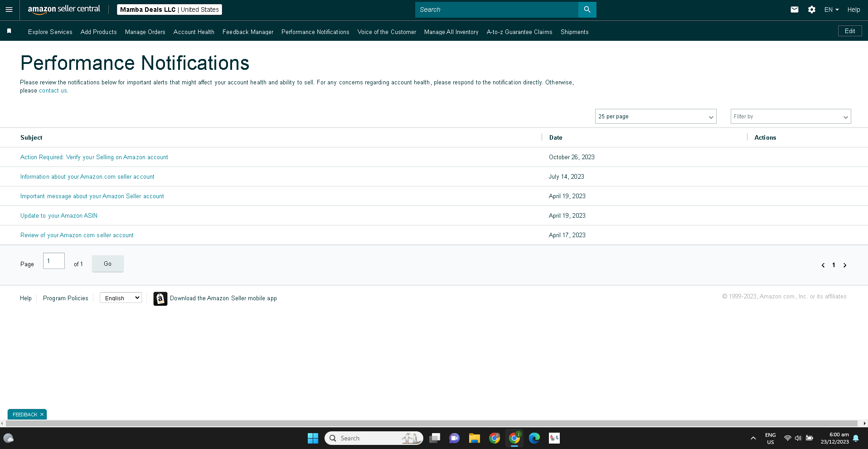868x449 pixels.
Task: Click the top Search input field
Action: [497, 10]
